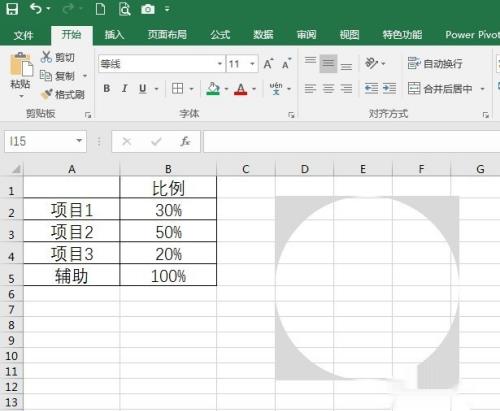
Task: Expand 合并后居中 dropdown arrow
Action: click(x=482, y=89)
